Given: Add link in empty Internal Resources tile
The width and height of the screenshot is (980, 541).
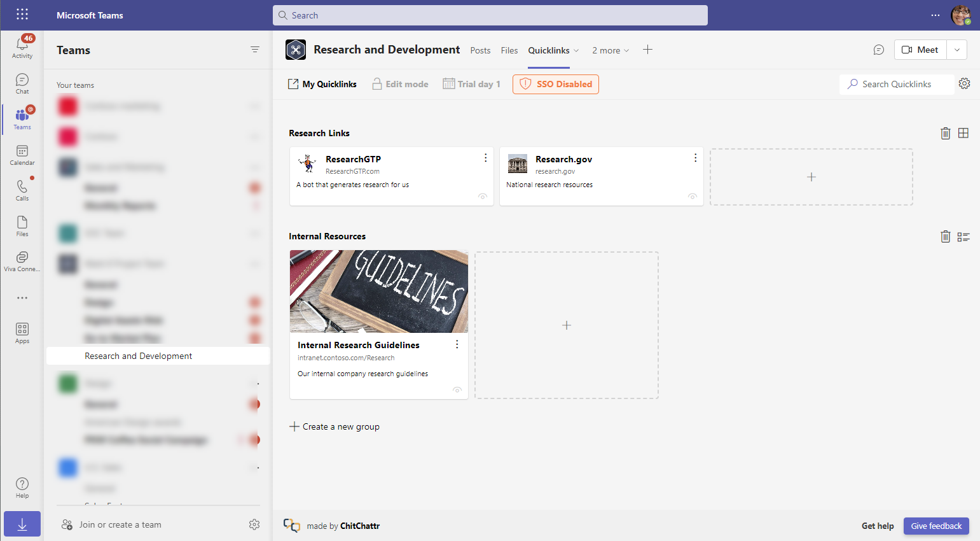Looking at the screenshot, I should click(567, 325).
